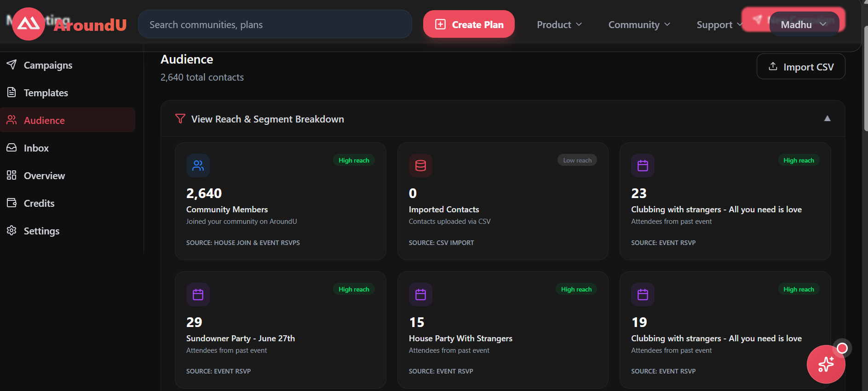Screen dimensions: 868x391
Task: Click the Create Plan button
Action: tap(469, 24)
